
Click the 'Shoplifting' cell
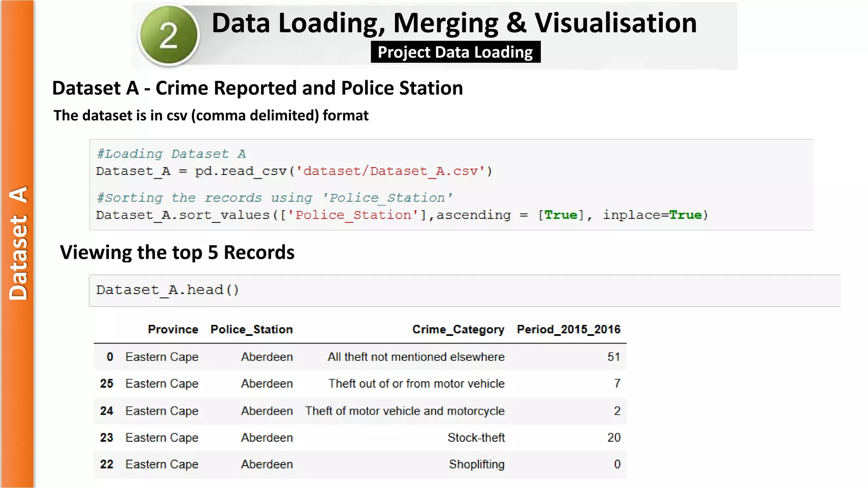(477, 465)
